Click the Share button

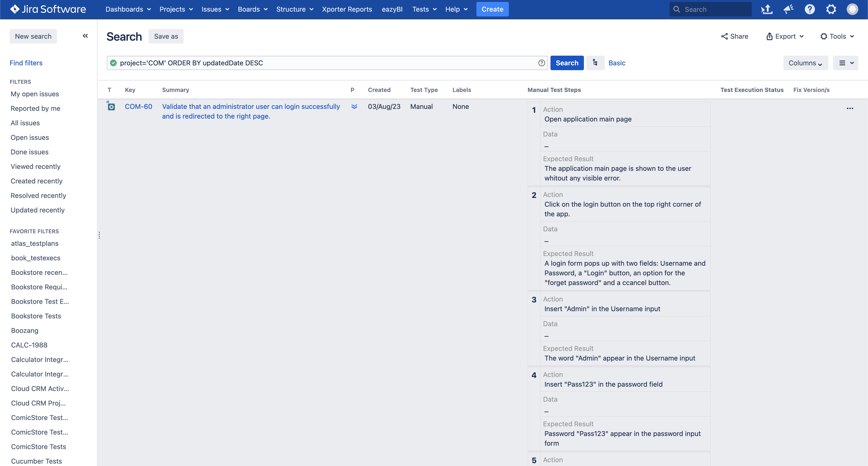[735, 36]
